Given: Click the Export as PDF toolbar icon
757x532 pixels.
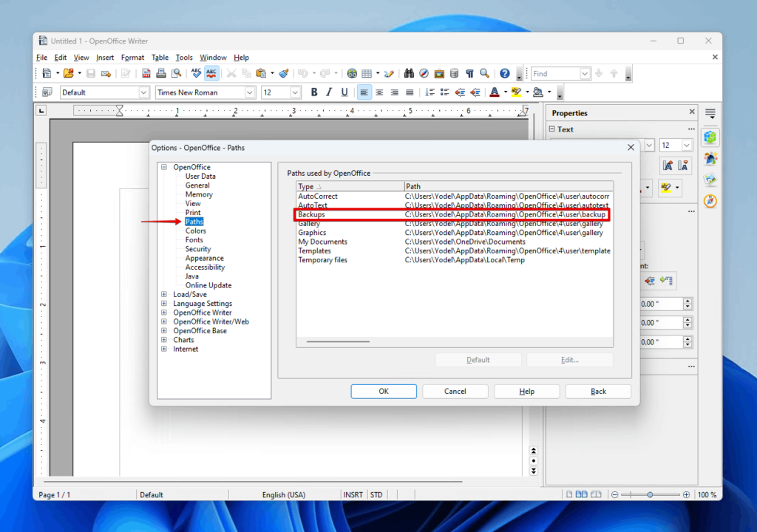Looking at the screenshot, I should [146, 73].
